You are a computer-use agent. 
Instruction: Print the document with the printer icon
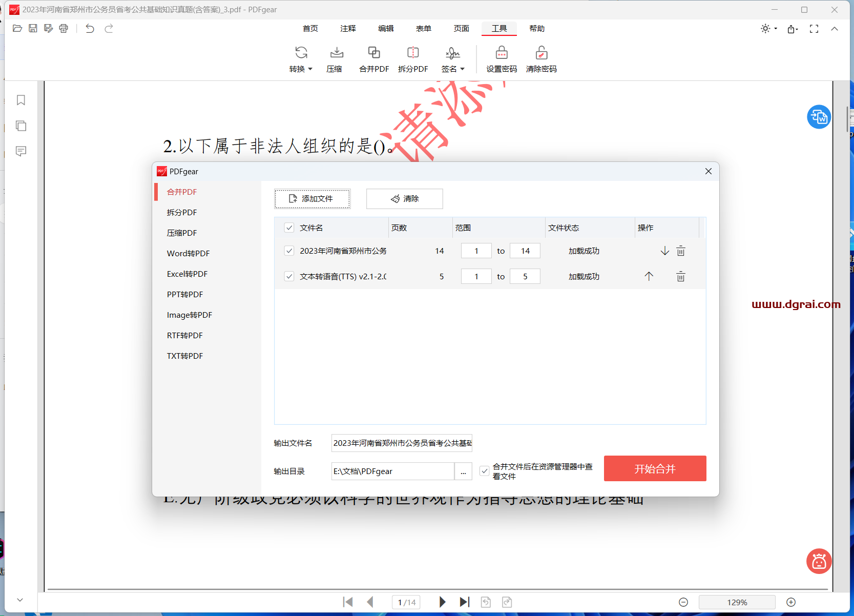point(64,28)
